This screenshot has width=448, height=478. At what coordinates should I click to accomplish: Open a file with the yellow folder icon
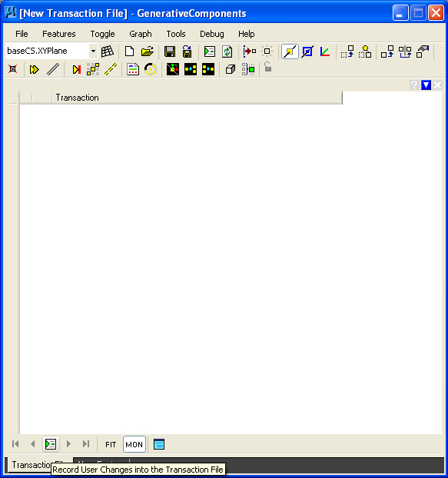[148, 51]
